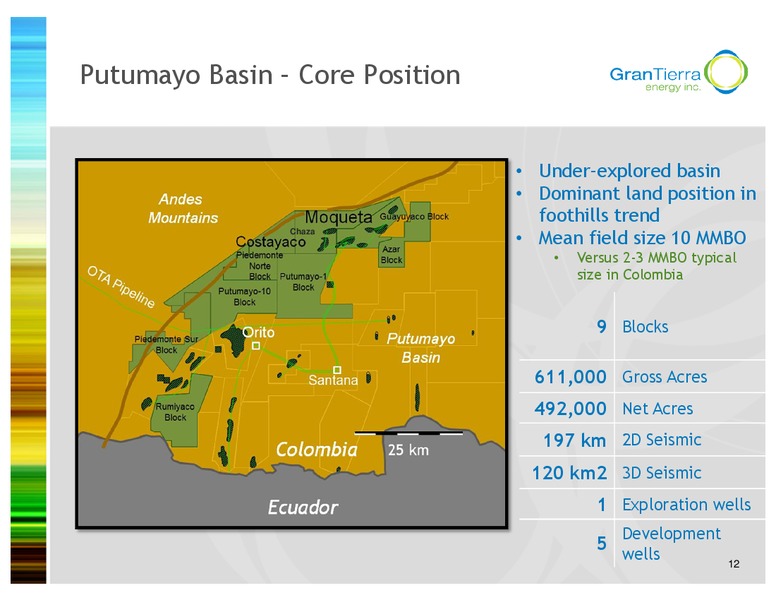Click the 'Putumayo-10 Block' label
Image resolution: width=776 pixels, height=600 pixels.
[244, 297]
